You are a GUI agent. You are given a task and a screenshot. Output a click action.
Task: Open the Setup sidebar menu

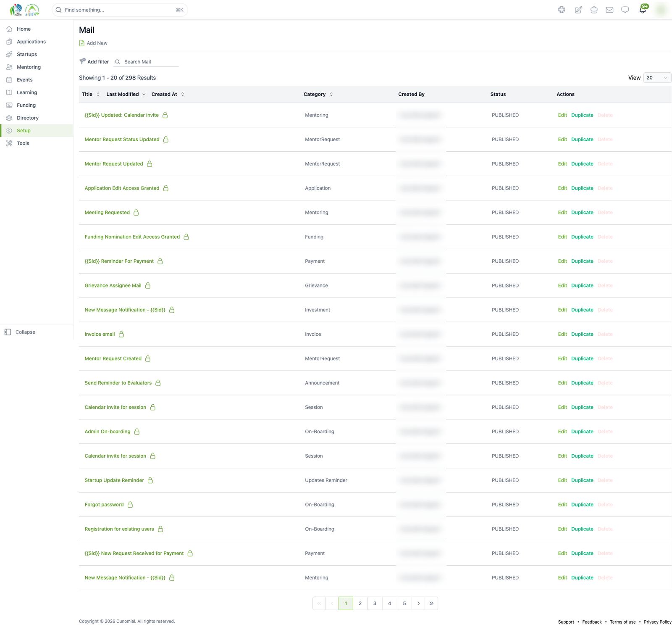tap(37, 131)
